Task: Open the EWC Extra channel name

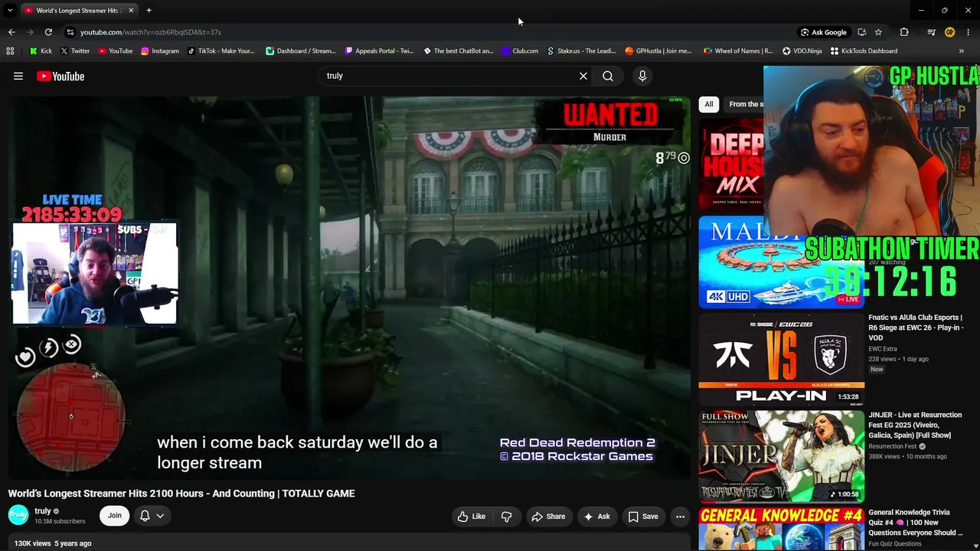Action: coord(882,349)
